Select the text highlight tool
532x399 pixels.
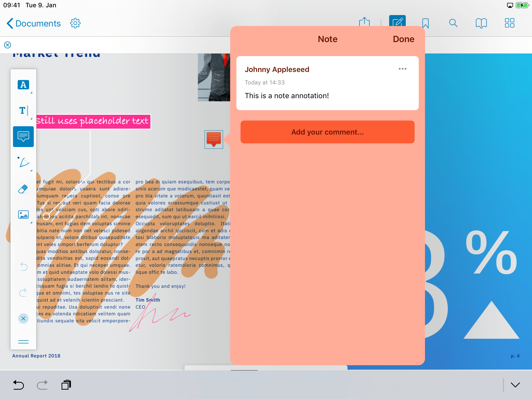point(23,84)
